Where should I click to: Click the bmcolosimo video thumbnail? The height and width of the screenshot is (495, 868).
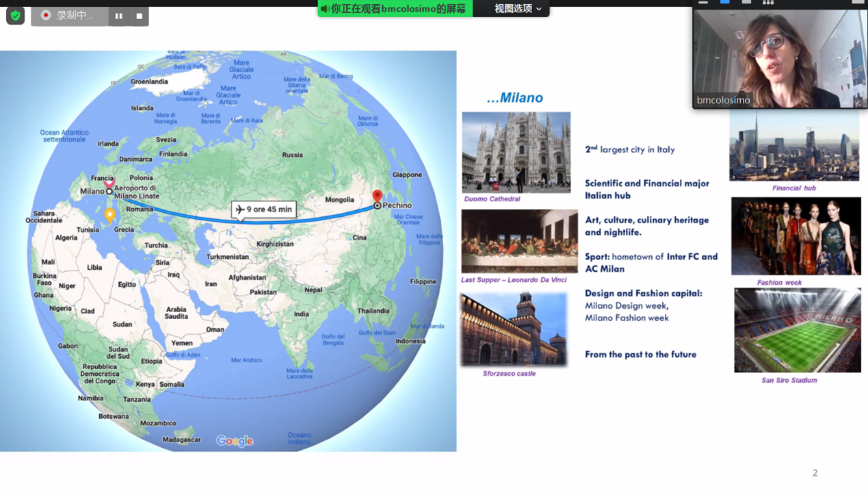point(780,59)
